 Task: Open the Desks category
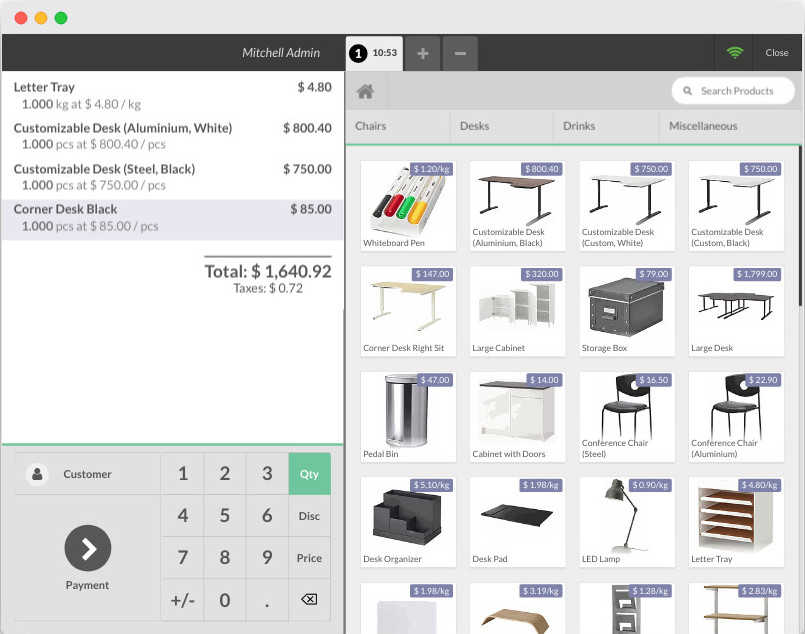coord(502,126)
